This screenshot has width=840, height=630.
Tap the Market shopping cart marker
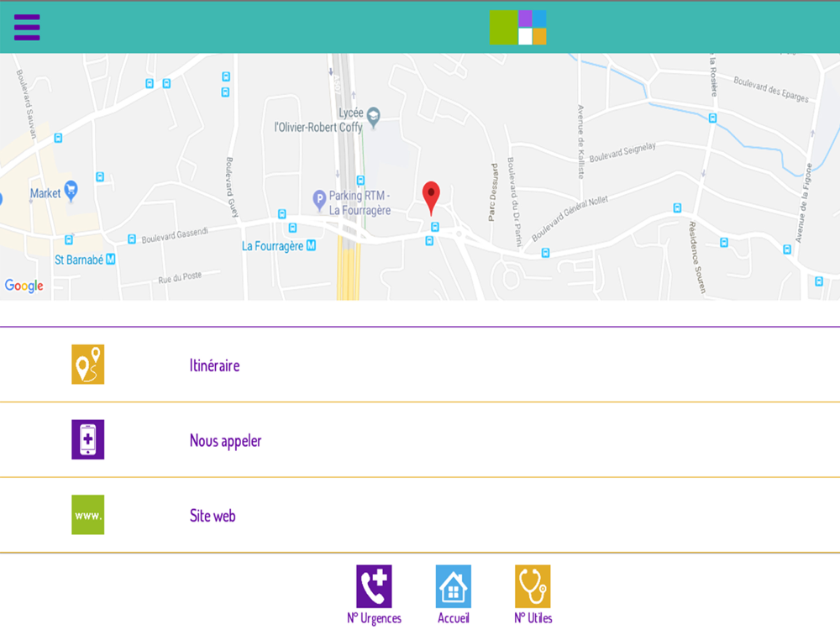[71, 190]
